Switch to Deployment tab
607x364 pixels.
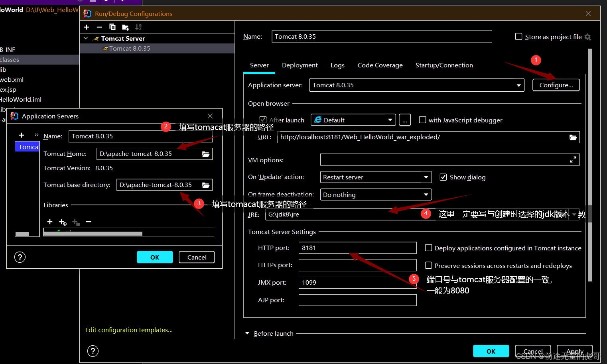300,65
